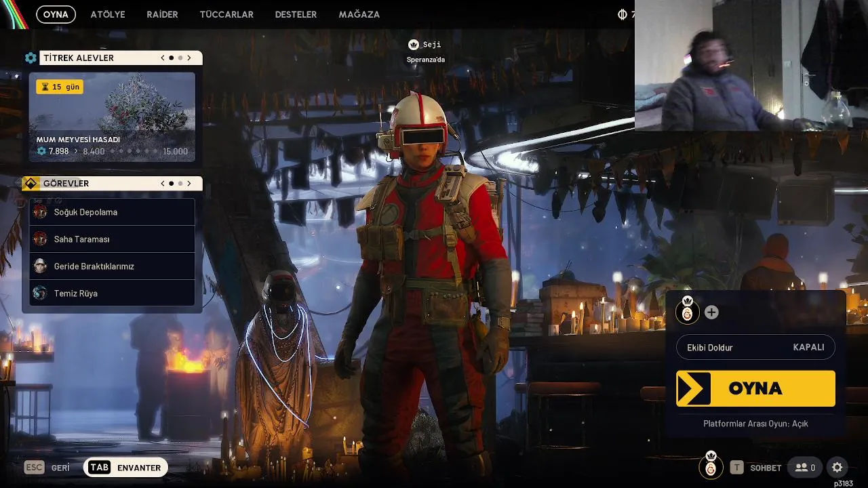
Task: Go to previous TİTREK ALEVLER event arrow
Action: click(x=163, y=58)
